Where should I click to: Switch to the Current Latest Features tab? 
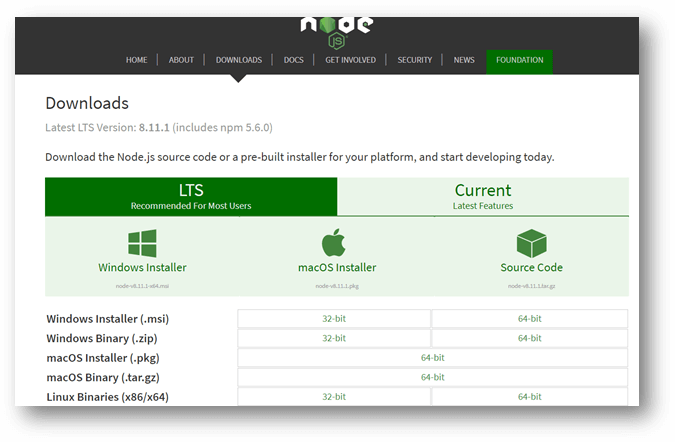483,197
